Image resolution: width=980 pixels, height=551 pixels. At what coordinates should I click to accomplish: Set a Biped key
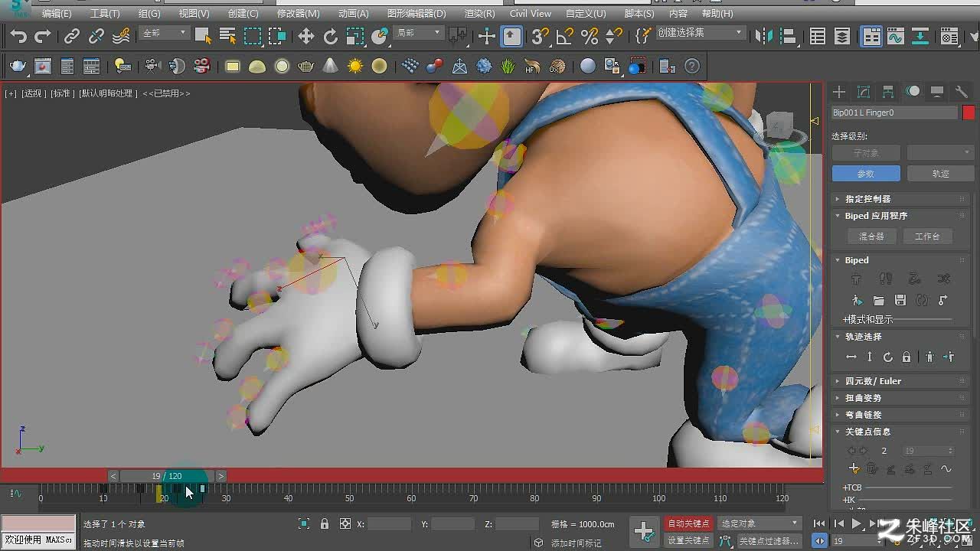point(854,469)
